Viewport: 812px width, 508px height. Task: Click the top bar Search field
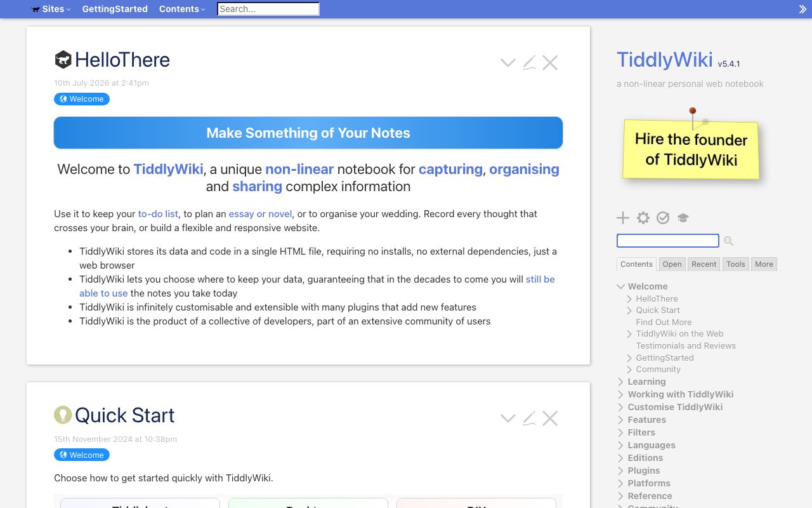click(x=268, y=9)
